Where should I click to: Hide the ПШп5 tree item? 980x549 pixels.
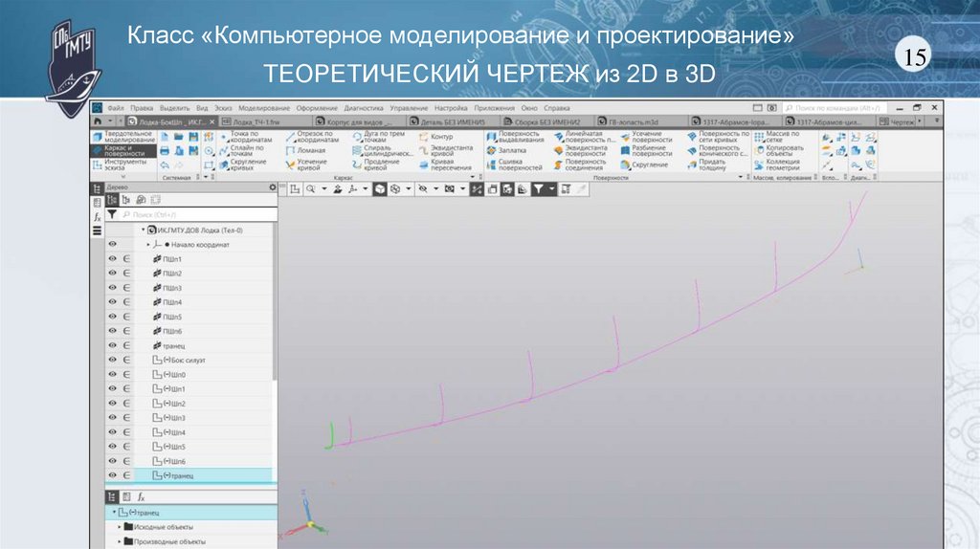113,316
